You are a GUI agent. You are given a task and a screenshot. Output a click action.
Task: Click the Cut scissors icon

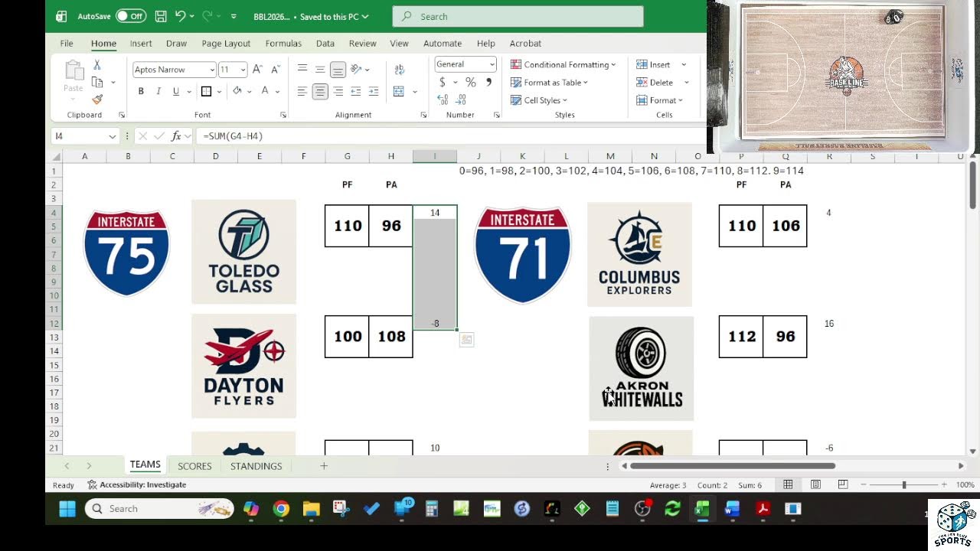pos(97,65)
